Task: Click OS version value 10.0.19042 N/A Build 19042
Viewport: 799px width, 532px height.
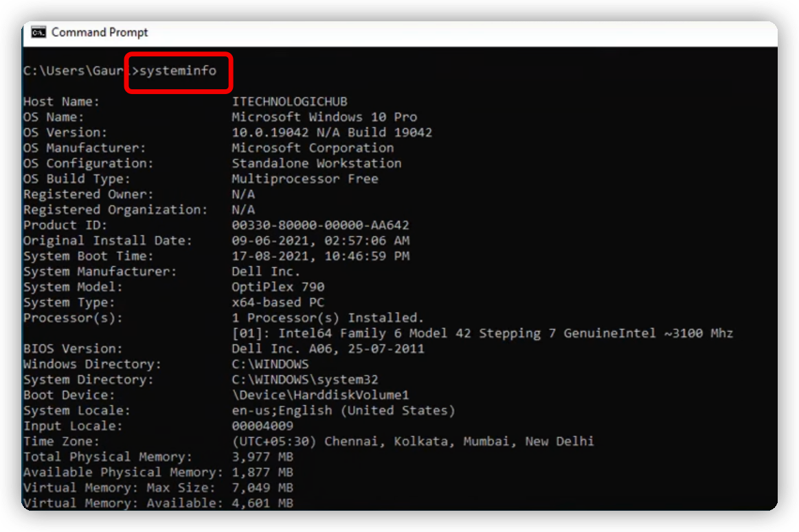Action: [x=332, y=132]
